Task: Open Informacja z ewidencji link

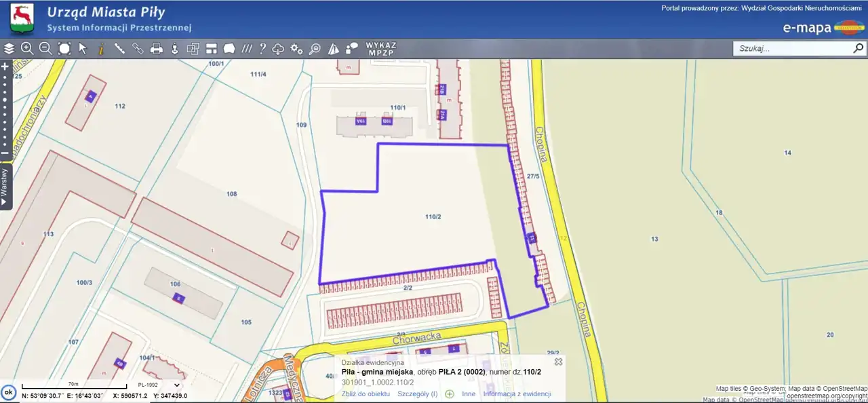Action: 517,394
